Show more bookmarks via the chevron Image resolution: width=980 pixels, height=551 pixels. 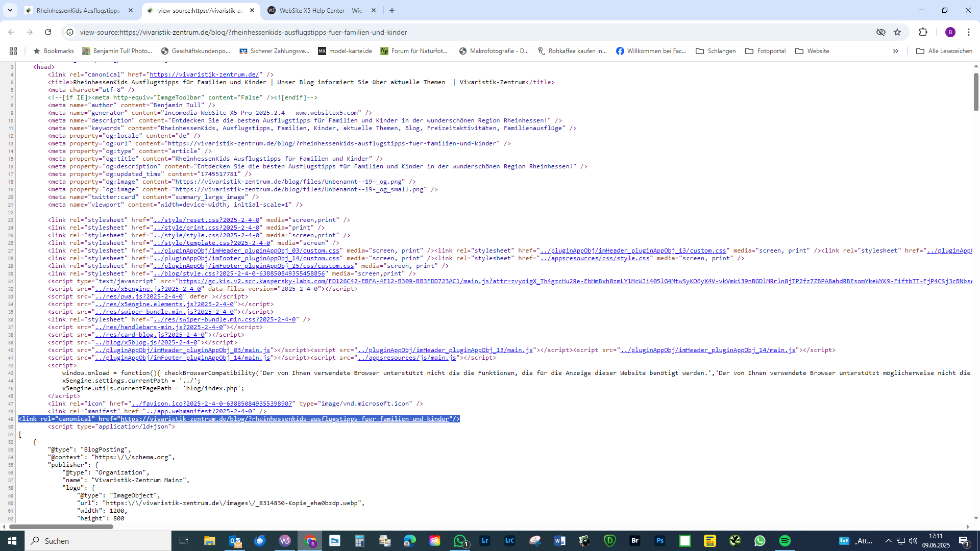tap(896, 51)
